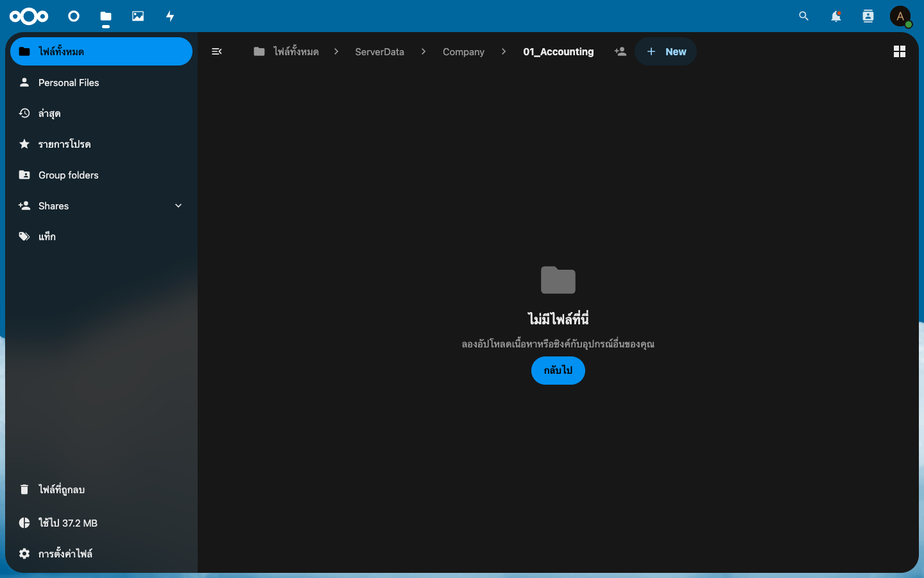
Task: Open the Nextcloud logo home link
Action: [29, 16]
